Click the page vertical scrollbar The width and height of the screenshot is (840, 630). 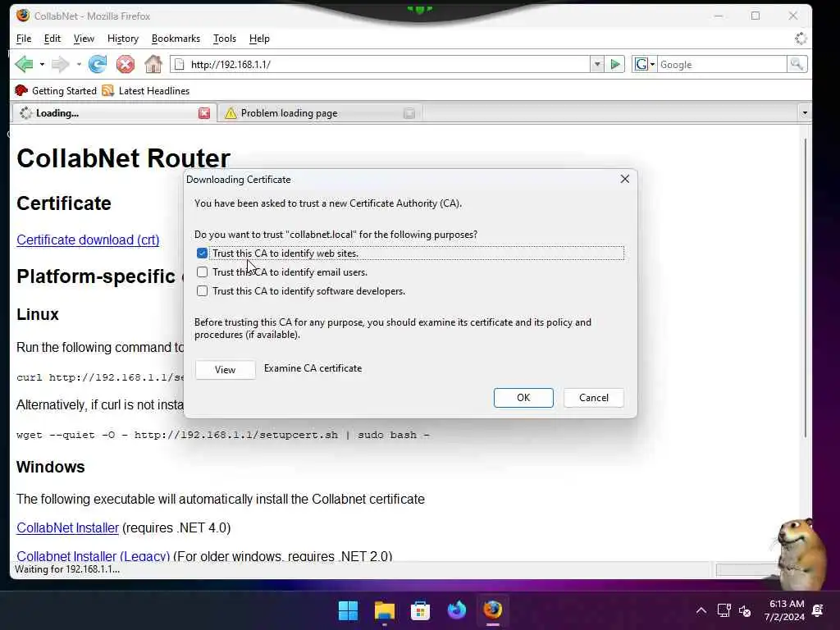tap(806, 288)
